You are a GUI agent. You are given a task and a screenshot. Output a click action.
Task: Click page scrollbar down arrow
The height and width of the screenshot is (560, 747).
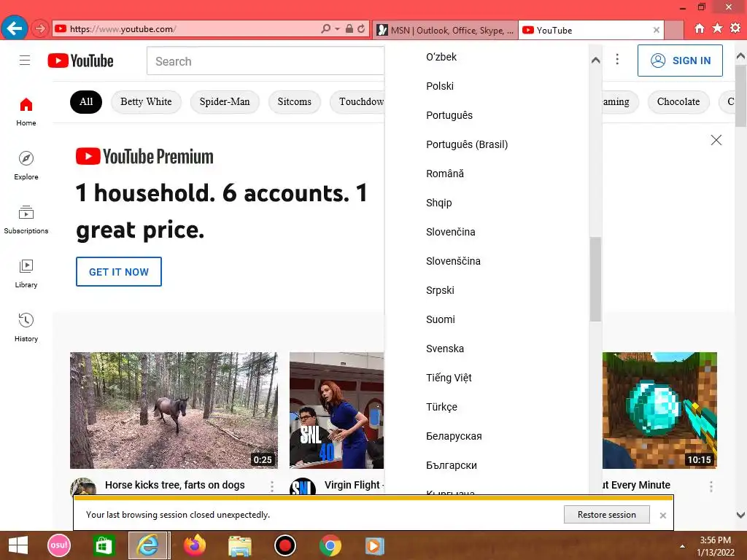click(740, 515)
